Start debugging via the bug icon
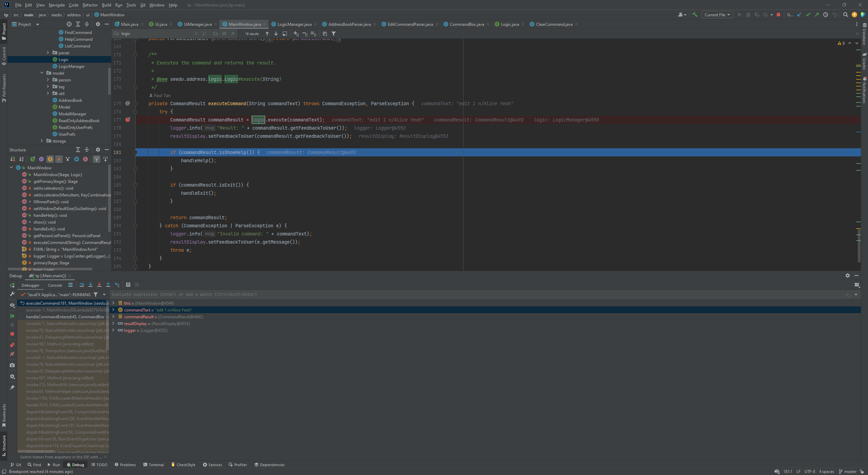The image size is (868, 475). coord(748,15)
